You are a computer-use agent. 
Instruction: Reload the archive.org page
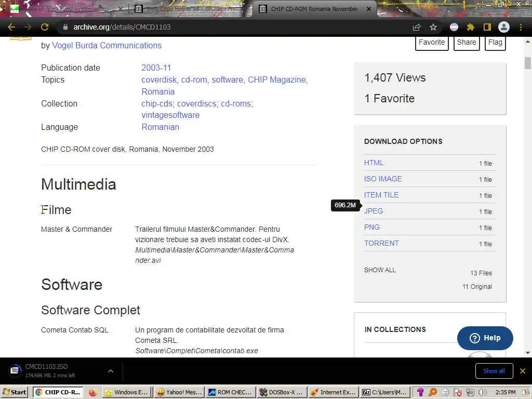pyautogui.click(x=45, y=27)
